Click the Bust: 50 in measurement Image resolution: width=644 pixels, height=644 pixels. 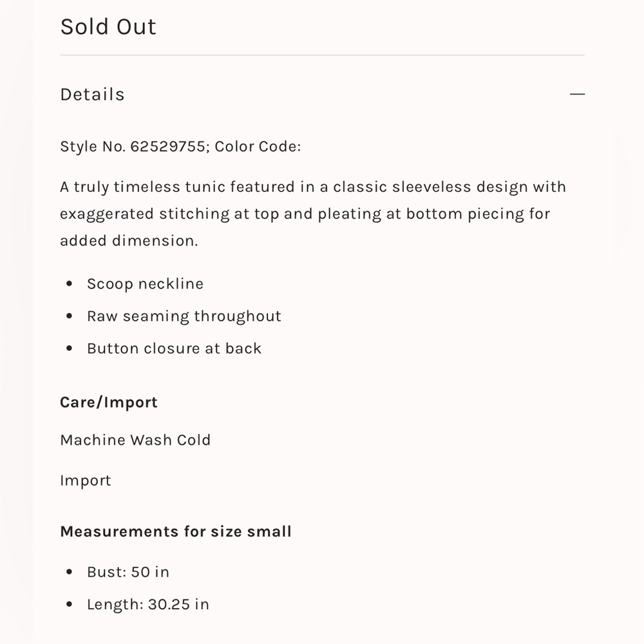tap(128, 572)
